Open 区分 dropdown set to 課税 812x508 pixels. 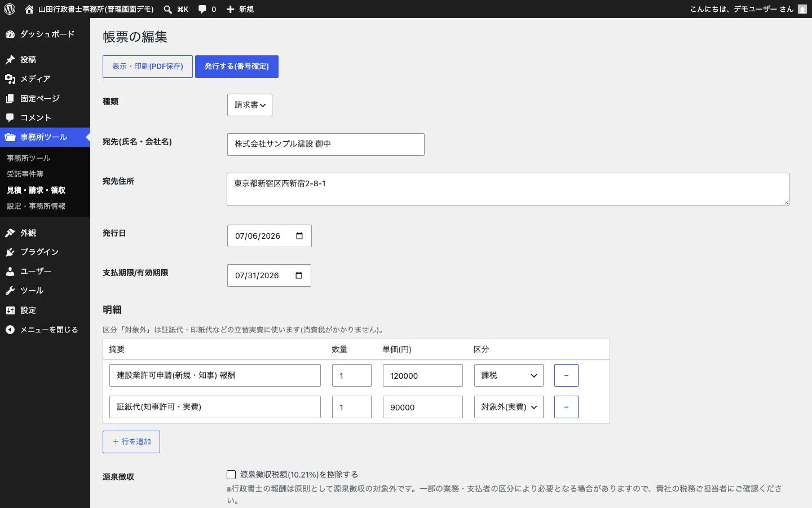[x=509, y=375]
